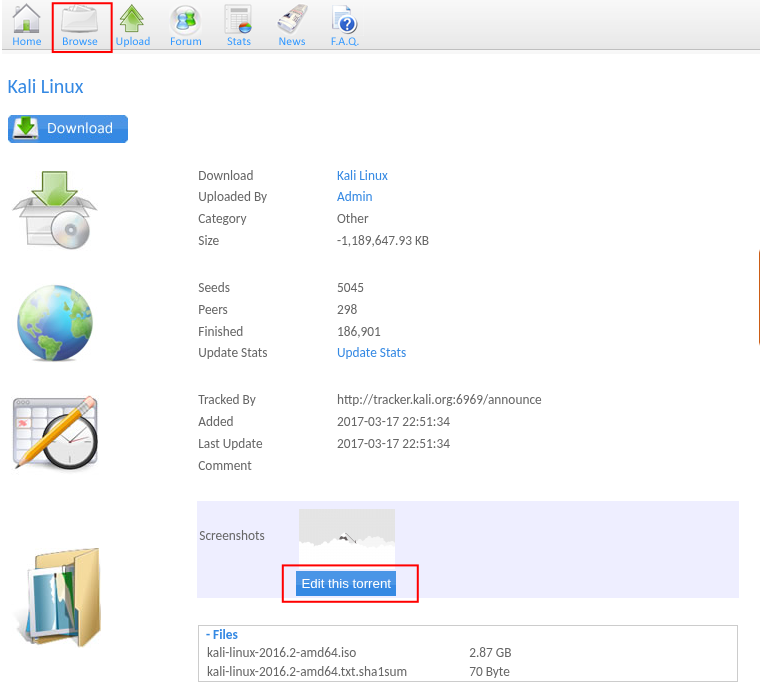Viewport: 760px width, 687px height.
Task: Select the tracker URL text
Action: (x=439, y=399)
